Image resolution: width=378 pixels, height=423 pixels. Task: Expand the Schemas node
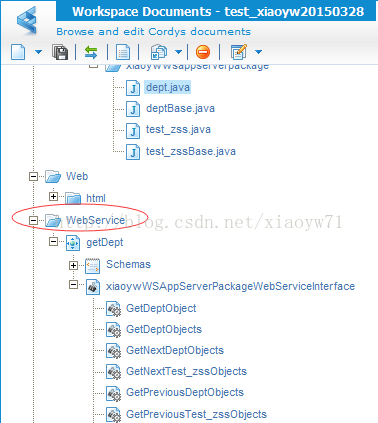pyautogui.click(x=73, y=266)
